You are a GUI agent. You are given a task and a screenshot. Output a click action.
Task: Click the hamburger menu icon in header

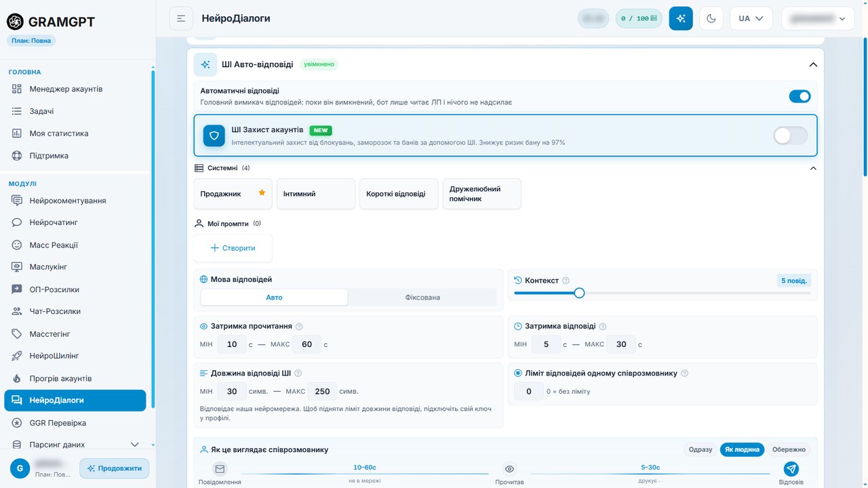(181, 18)
